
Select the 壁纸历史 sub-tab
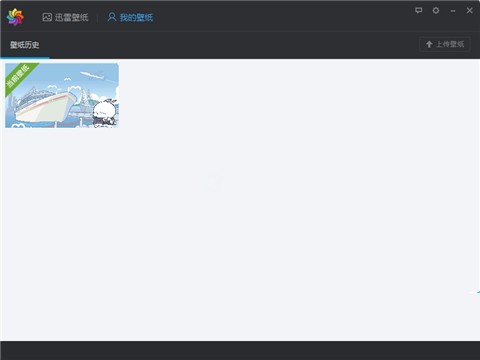coord(24,45)
